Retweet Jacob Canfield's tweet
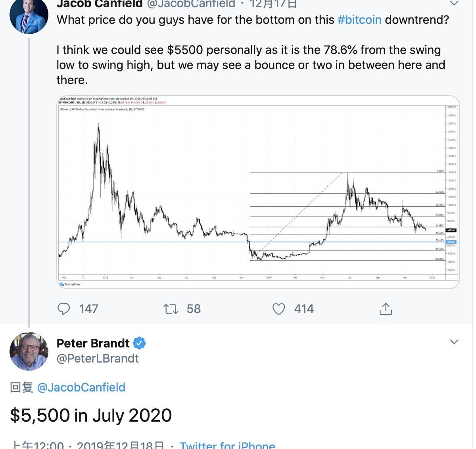The height and width of the screenshot is (449, 476). (171, 309)
